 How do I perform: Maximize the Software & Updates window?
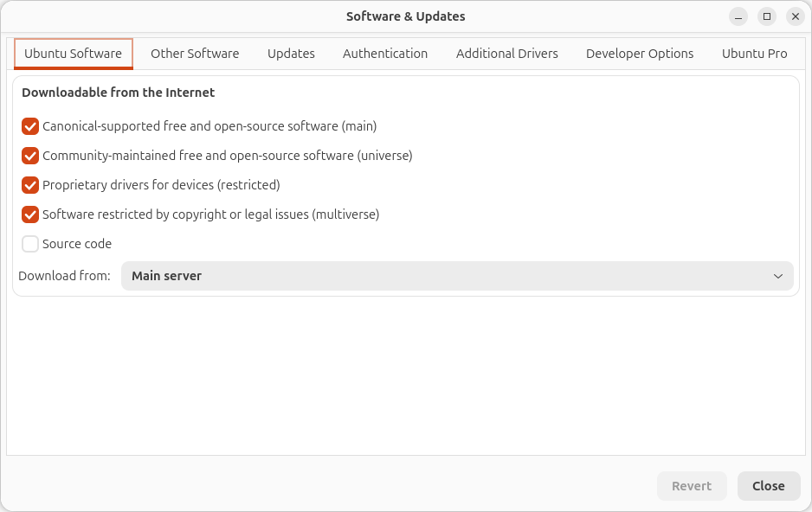767,16
